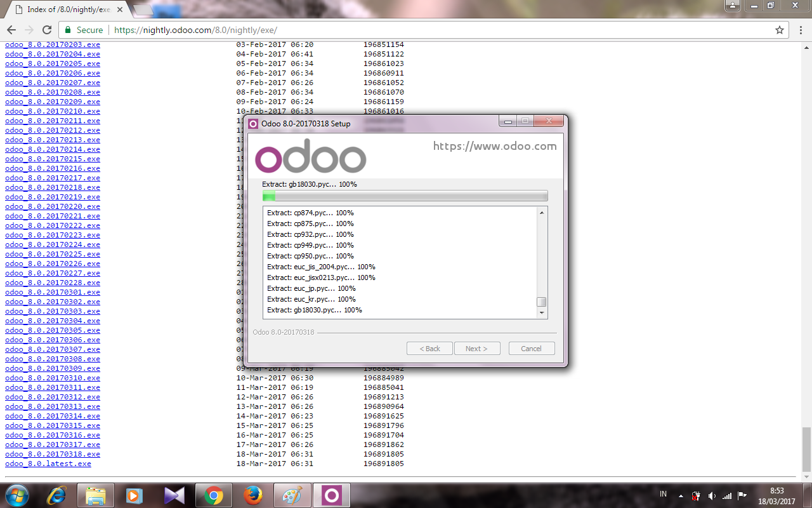The height and width of the screenshot is (508, 812).
Task: Open Visual Studio from the taskbar
Action: [x=174, y=495]
